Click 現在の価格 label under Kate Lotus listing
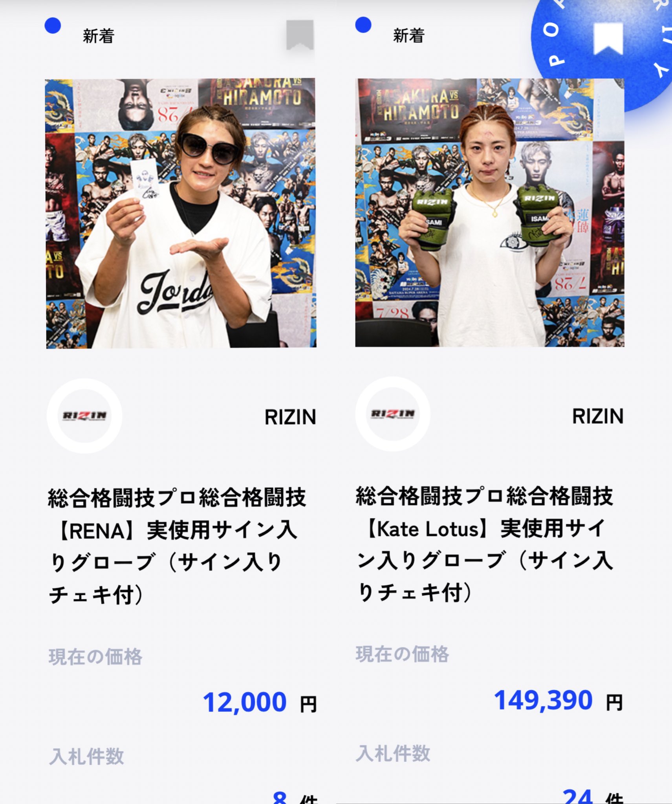This screenshot has width=672, height=804. 402,654
